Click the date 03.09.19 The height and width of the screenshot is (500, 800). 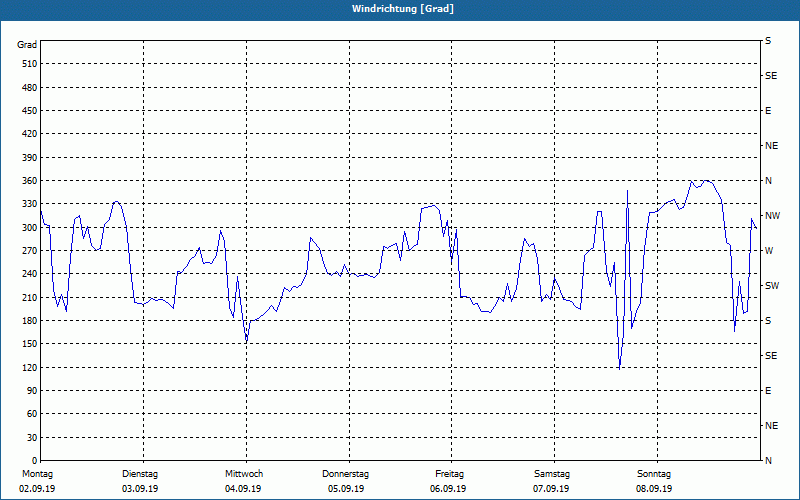pyautogui.click(x=140, y=489)
